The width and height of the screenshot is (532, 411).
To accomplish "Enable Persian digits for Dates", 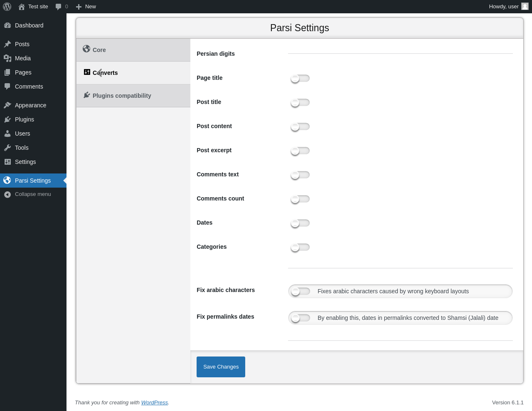I will coord(300,223).
